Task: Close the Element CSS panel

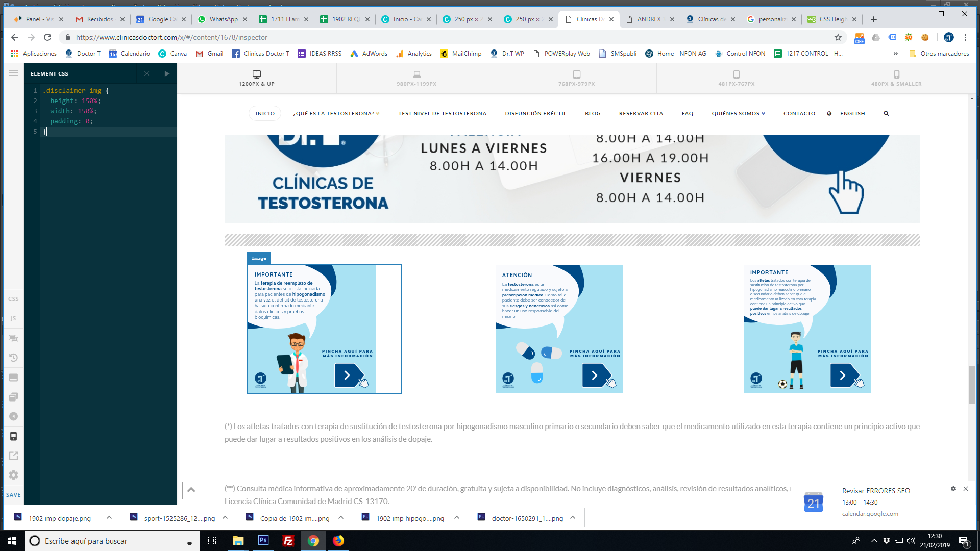Action: [147, 73]
